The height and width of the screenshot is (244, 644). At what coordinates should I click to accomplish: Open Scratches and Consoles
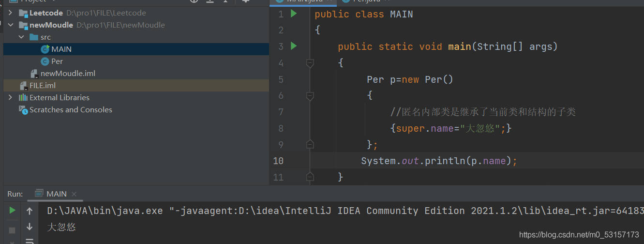coord(71,109)
